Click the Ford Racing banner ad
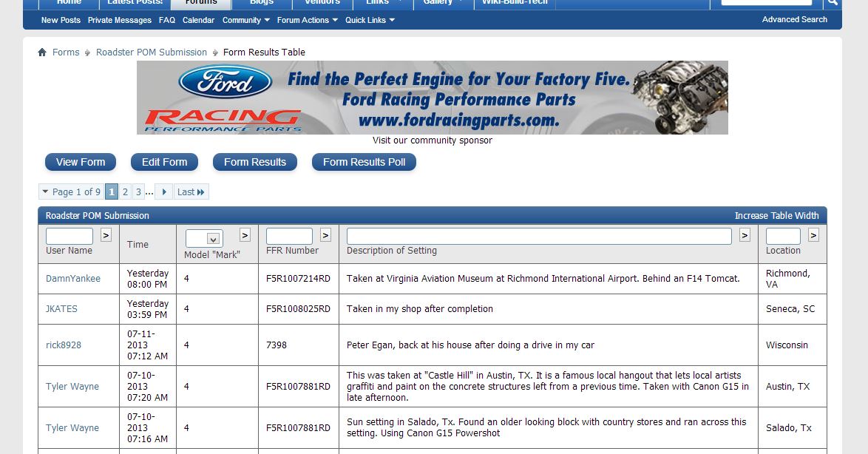The image size is (868, 454). coord(433,98)
